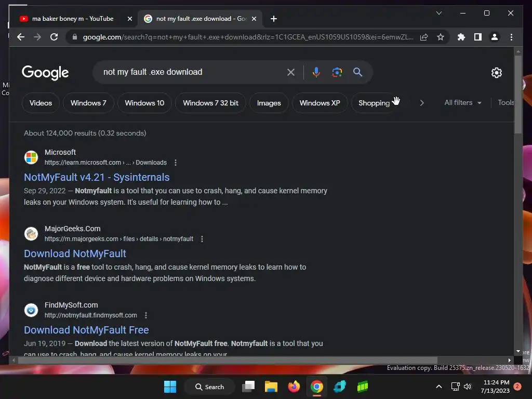
Task: Show next filter chips arrow
Action: click(422, 103)
